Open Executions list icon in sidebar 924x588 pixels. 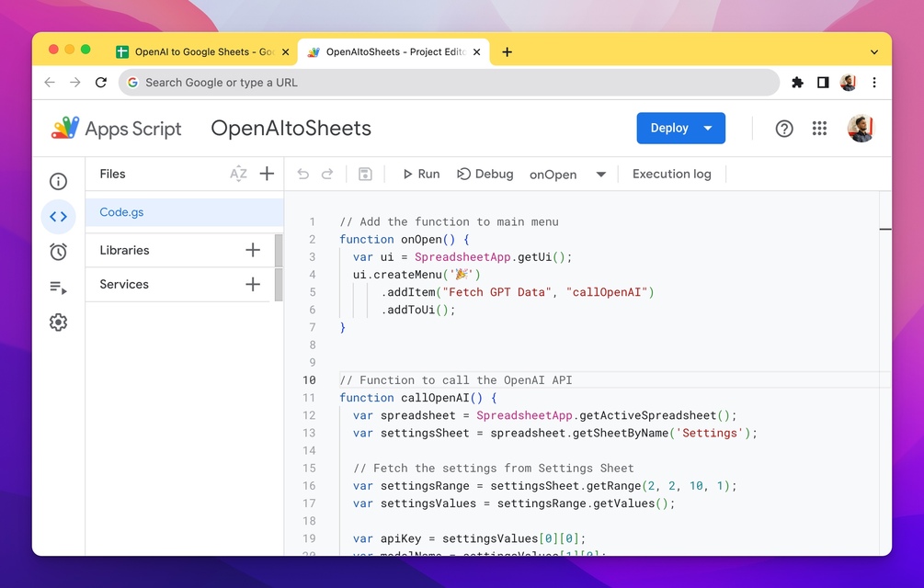(58, 288)
